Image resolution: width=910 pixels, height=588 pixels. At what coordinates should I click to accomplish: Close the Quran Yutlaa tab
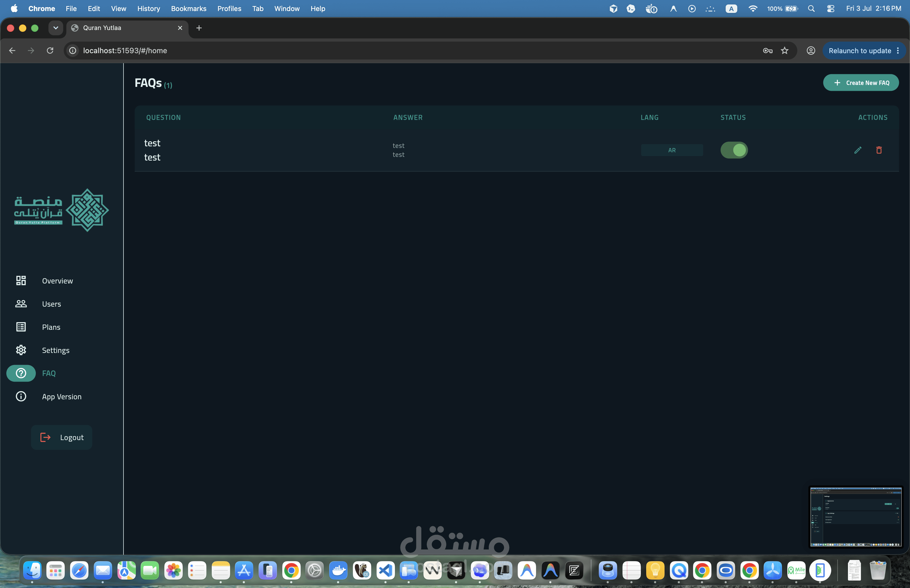[x=180, y=28]
